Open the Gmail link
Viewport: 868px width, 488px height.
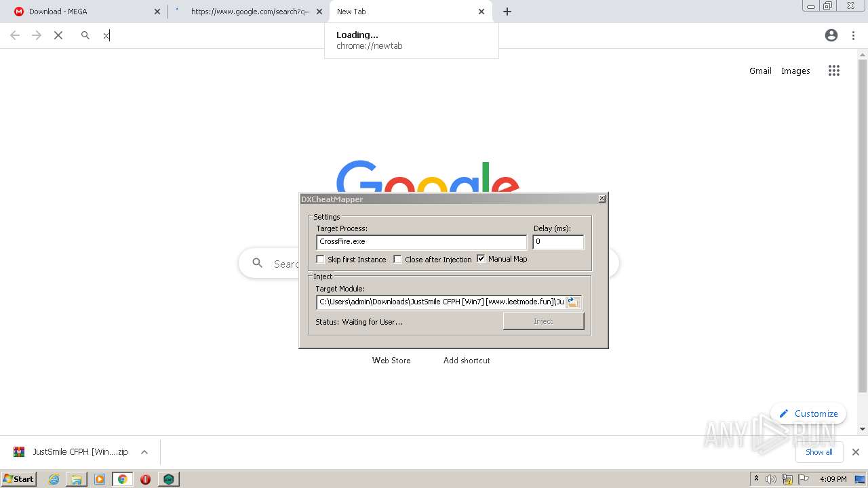[760, 70]
